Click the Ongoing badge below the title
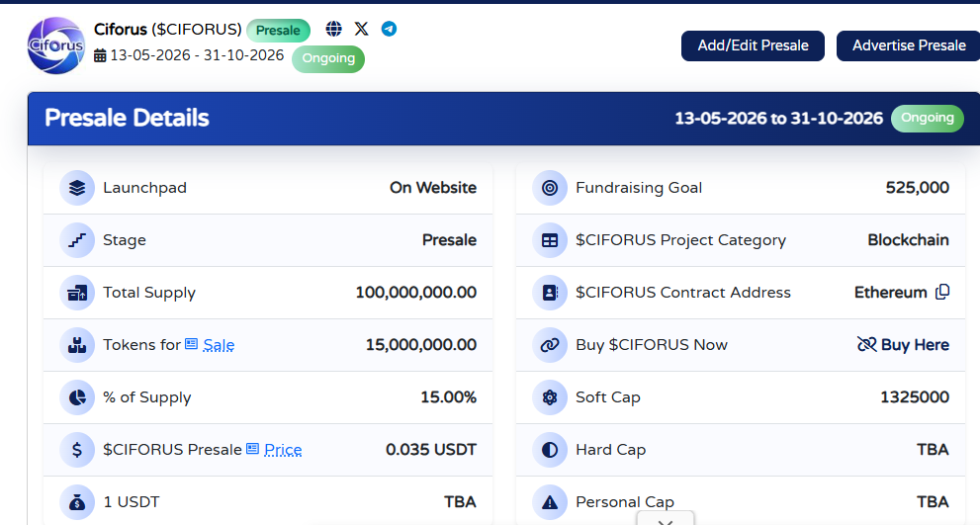The image size is (980, 525). (328, 58)
